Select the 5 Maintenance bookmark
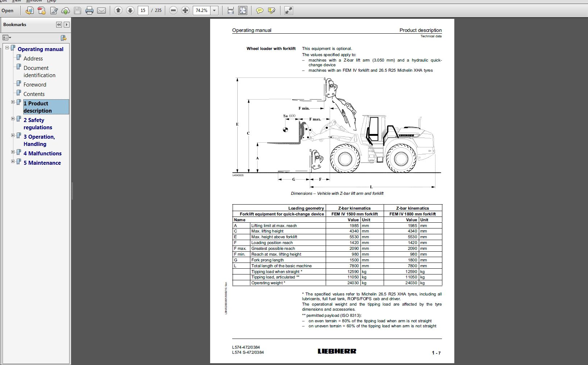Screen dimensions: 588x365 pyautogui.click(x=42, y=163)
